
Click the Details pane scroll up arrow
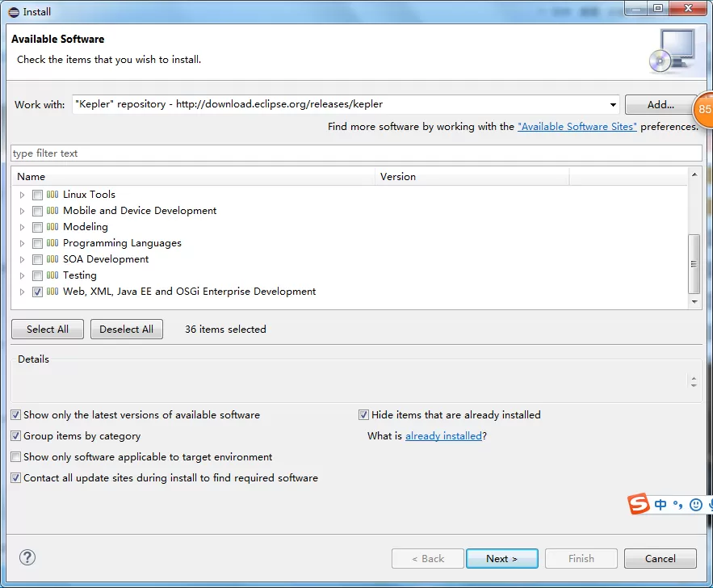694,378
